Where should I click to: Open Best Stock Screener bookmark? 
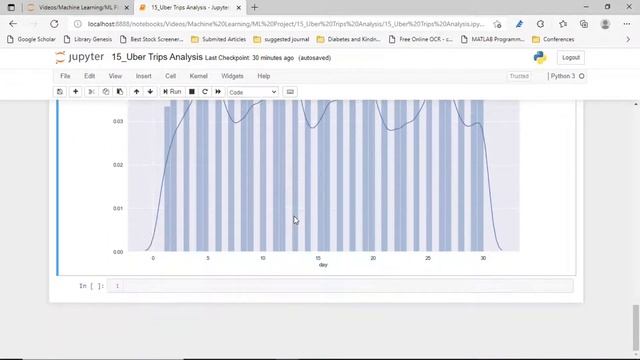click(152, 40)
